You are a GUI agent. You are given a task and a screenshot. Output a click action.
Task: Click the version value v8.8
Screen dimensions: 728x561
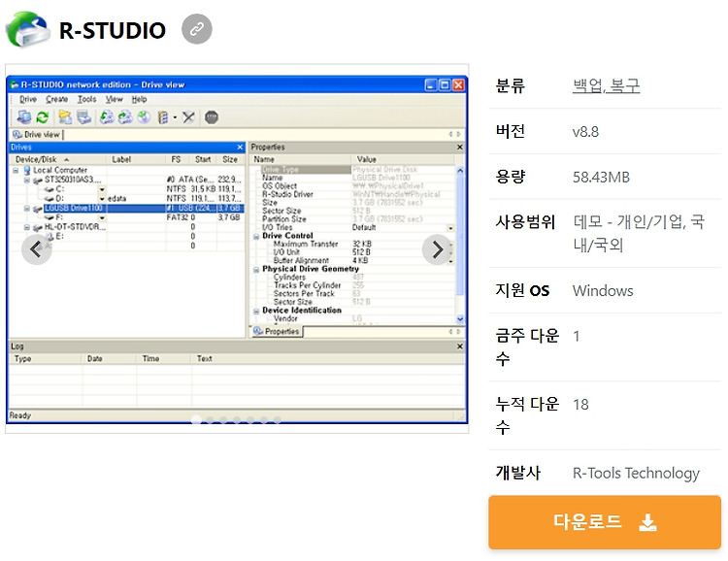point(585,131)
